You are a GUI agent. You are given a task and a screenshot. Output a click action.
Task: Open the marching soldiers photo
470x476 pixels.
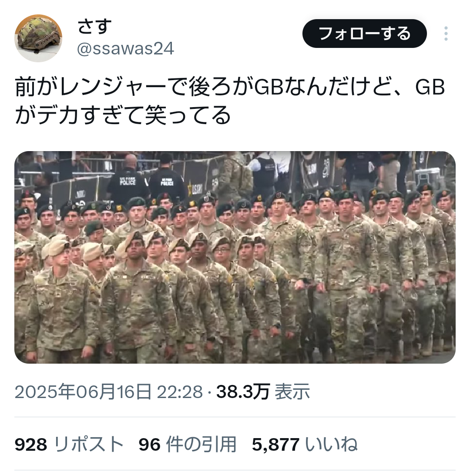click(235, 257)
